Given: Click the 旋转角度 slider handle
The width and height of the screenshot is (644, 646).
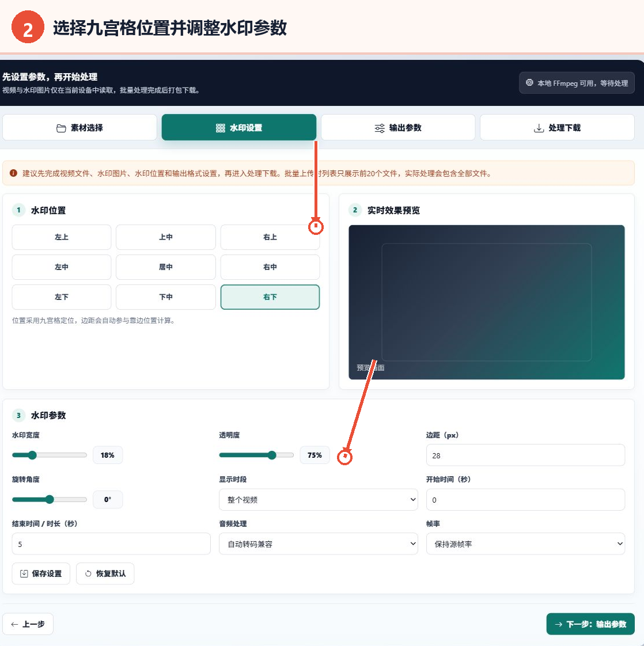Looking at the screenshot, I should point(50,500).
